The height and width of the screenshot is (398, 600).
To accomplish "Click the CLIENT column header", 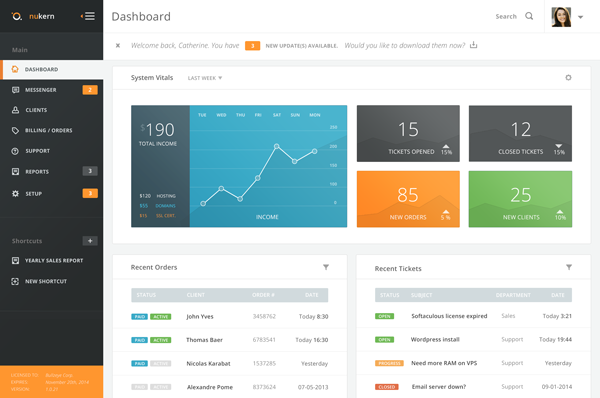I will pyautogui.click(x=196, y=295).
